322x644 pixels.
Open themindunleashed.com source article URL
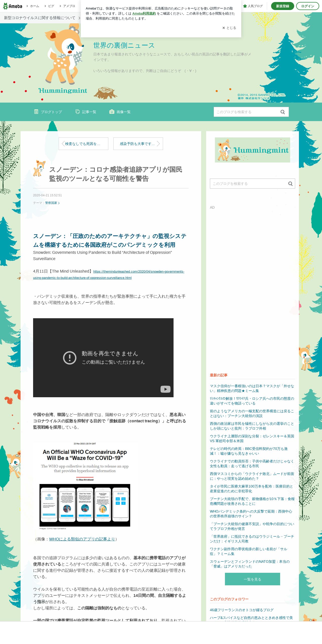109,275
